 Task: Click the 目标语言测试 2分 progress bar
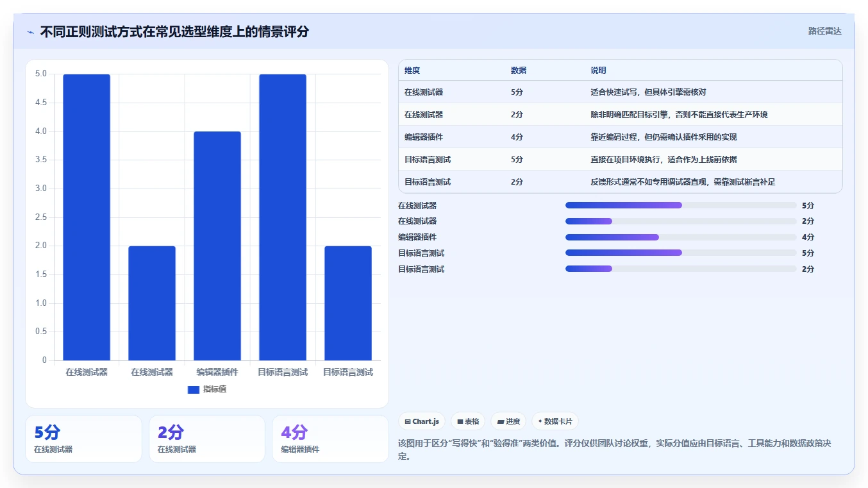click(x=681, y=269)
